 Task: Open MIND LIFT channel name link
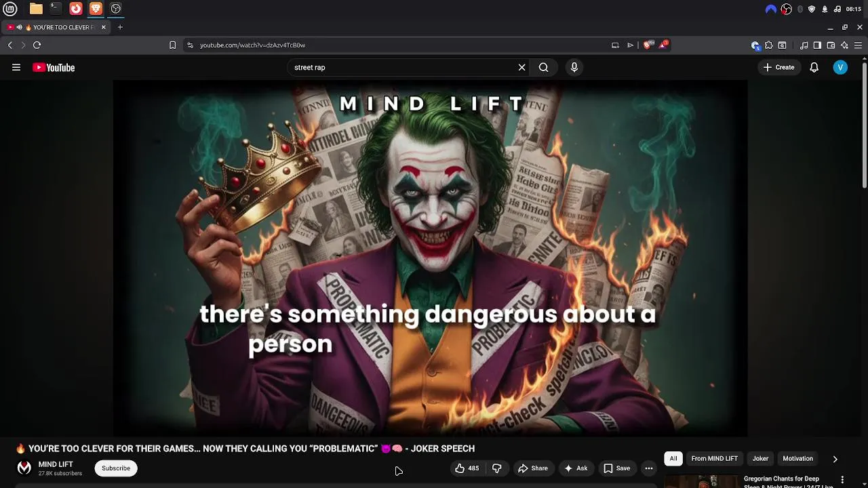[x=56, y=464]
